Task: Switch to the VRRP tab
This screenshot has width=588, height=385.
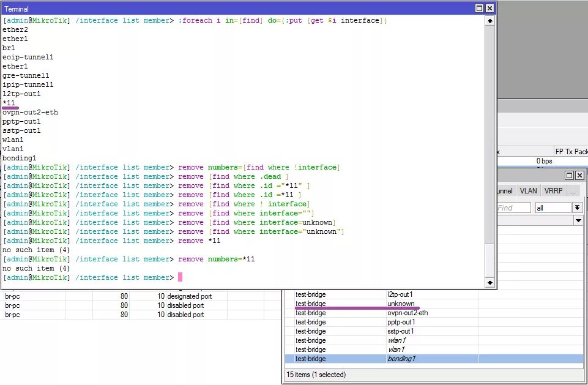Action: coord(553,190)
